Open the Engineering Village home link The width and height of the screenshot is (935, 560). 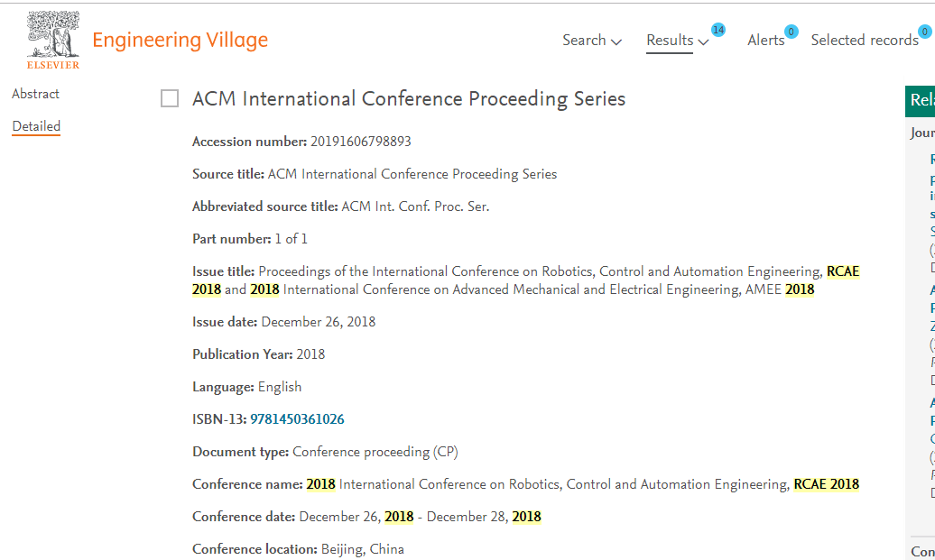pos(181,40)
